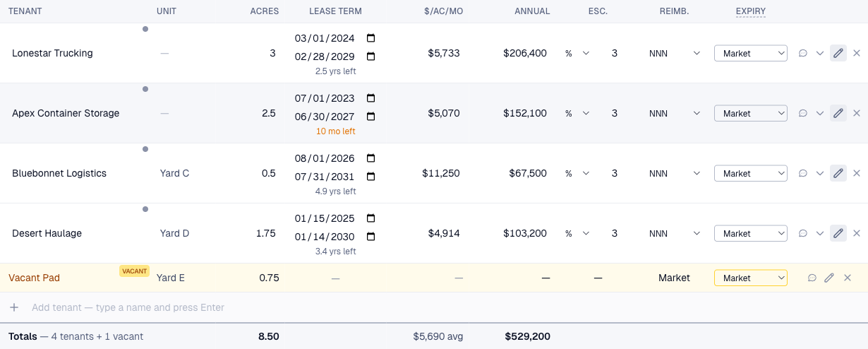Open calendar for Desert Haulage end date

[x=371, y=237]
